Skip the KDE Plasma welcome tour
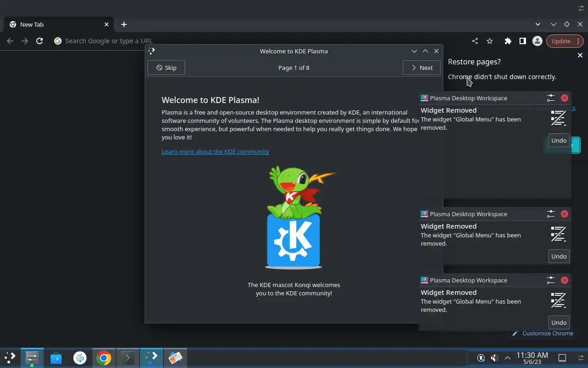Viewport: 588px width, 368px height. point(166,68)
